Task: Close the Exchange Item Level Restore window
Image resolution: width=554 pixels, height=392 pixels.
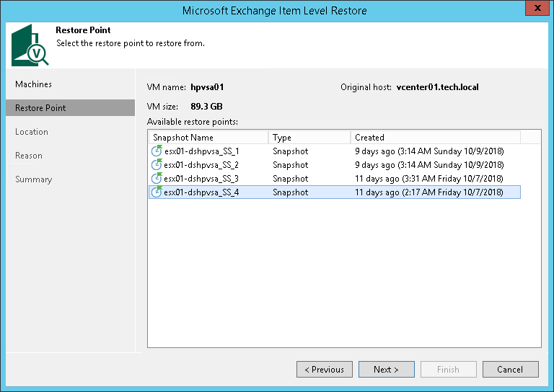Action: 535,11
